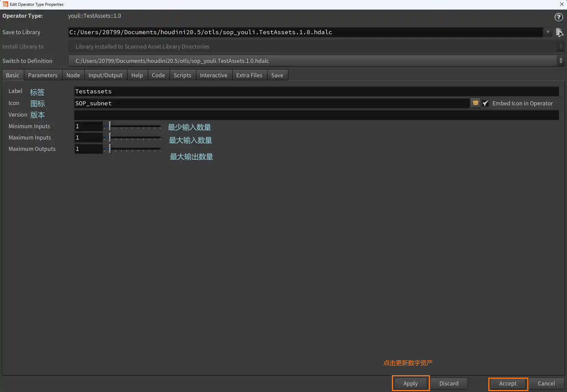Open the Switch to Definition dropdown

561,61
